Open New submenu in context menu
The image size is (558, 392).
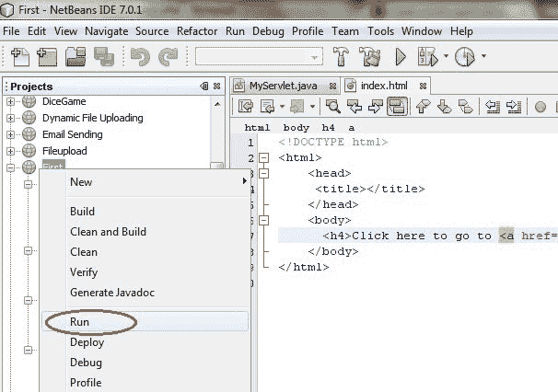[145, 182]
